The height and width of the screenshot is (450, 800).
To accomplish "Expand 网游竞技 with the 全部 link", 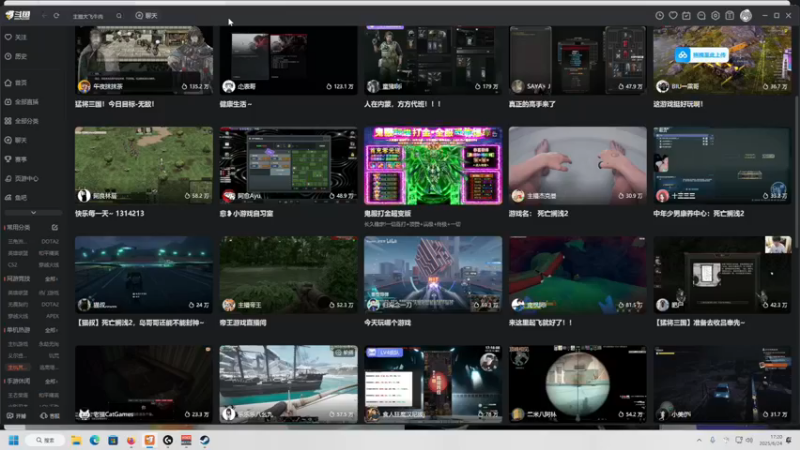I will (x=51, y=279).
